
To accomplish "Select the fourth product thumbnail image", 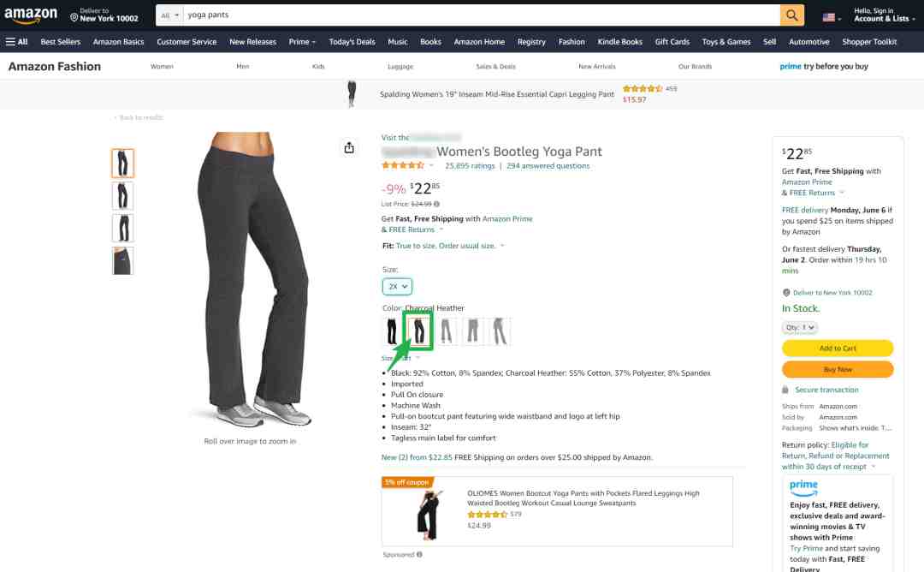I will coord(122,260).
